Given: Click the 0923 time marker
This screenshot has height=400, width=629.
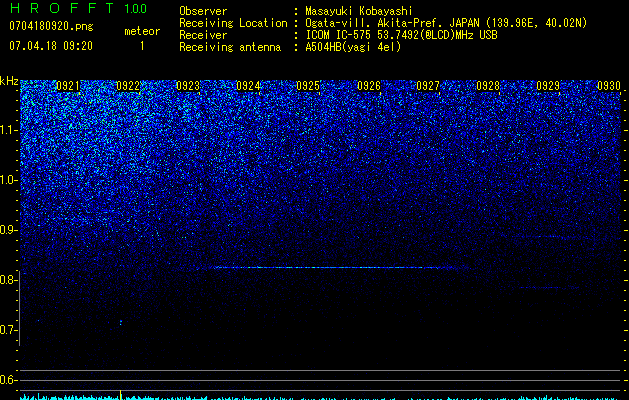Looking at the screenshot, I should click(x=188, y=86).
